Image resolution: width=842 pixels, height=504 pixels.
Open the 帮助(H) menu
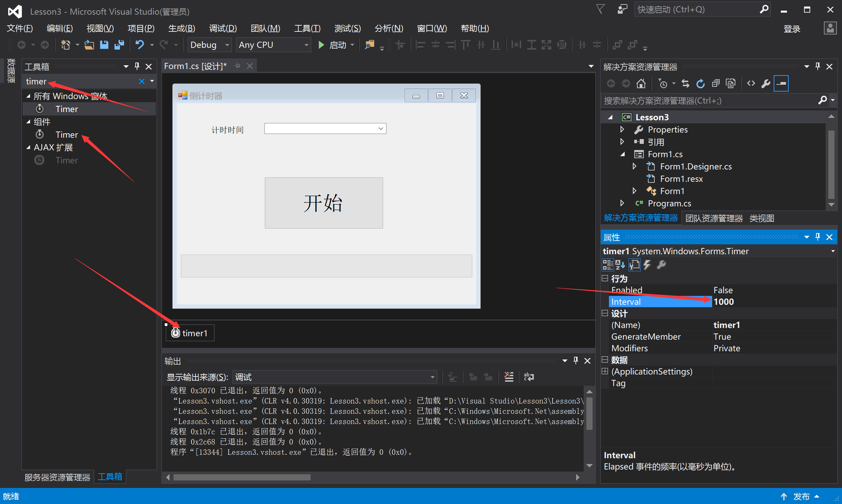(475, 28)
